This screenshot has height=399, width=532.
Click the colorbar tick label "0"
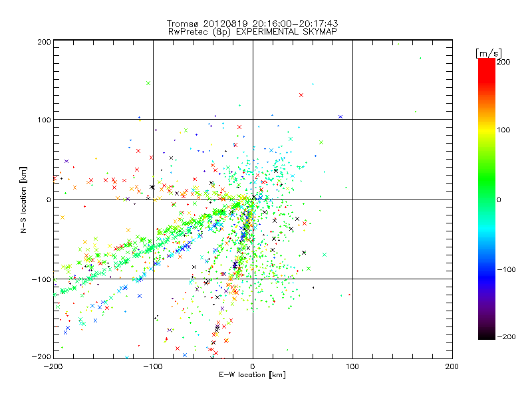499,200
